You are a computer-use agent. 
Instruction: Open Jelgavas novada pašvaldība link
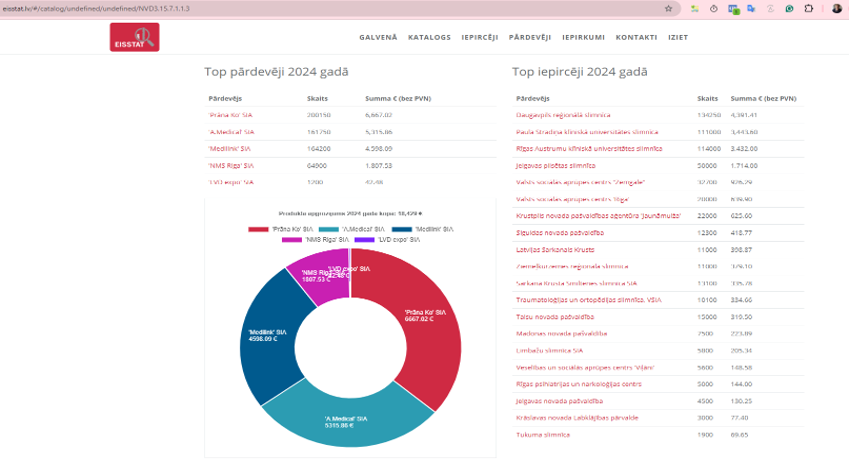coord(559,401)
